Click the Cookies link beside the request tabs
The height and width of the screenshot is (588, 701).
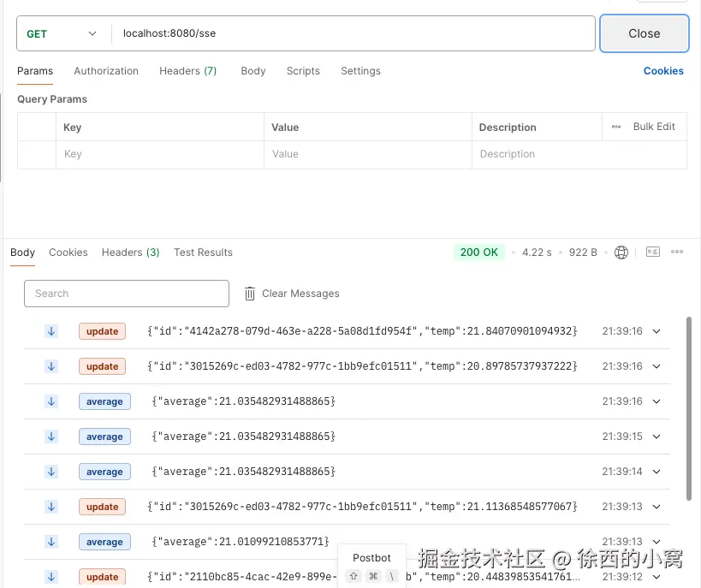coord(663,71)
